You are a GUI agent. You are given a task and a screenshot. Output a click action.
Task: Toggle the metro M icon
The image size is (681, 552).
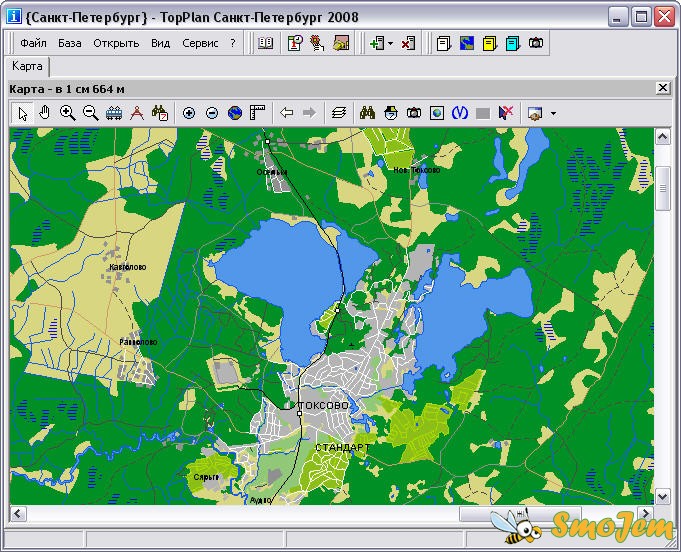tap(460, 113)
